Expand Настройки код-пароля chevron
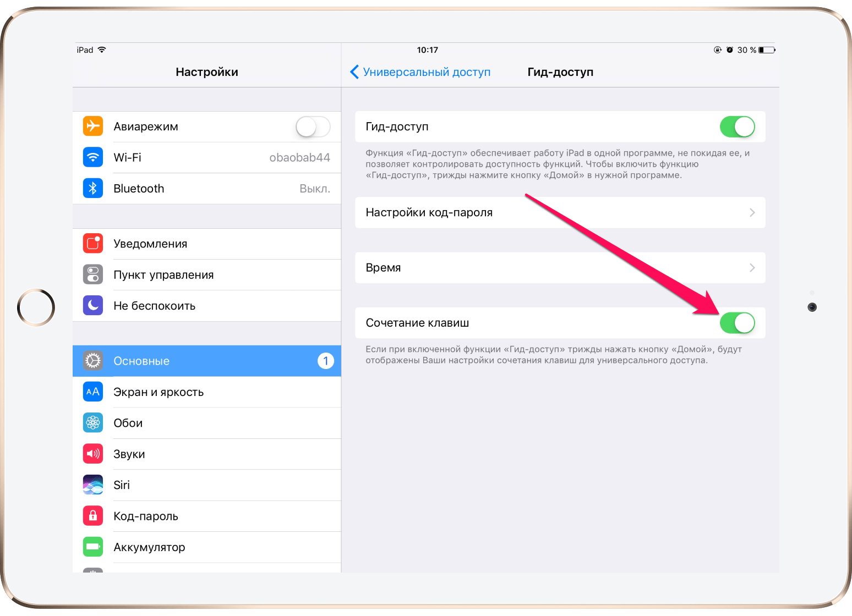 (x=752, y=212)
